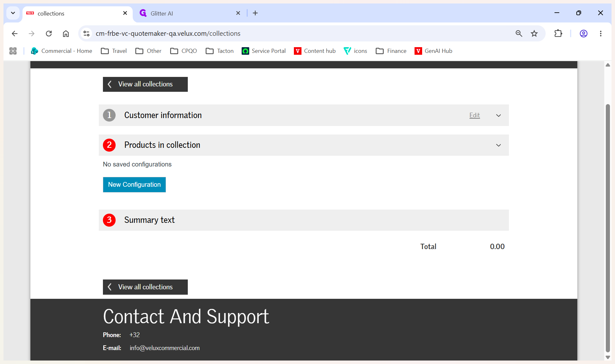Click the browser forward arrow
The image size is (615, 364).
pos(32,34)
